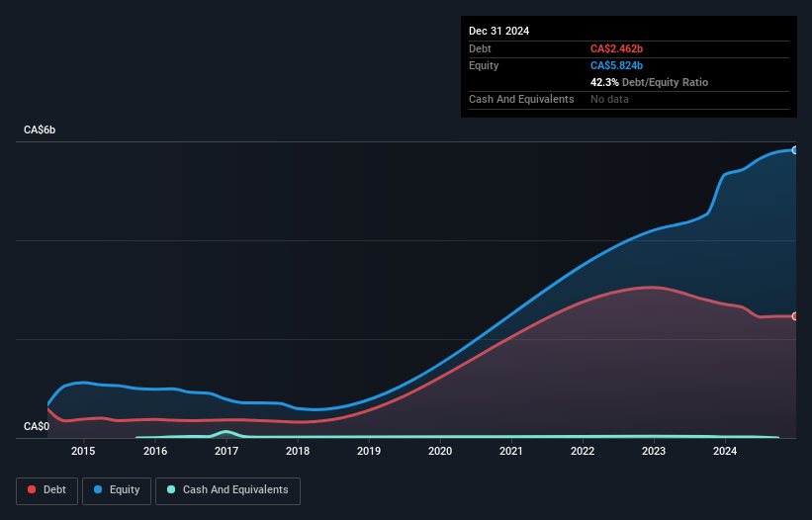812x520 pixels.
Task: Click the Equity row label in tooltip
Action: 484,65
